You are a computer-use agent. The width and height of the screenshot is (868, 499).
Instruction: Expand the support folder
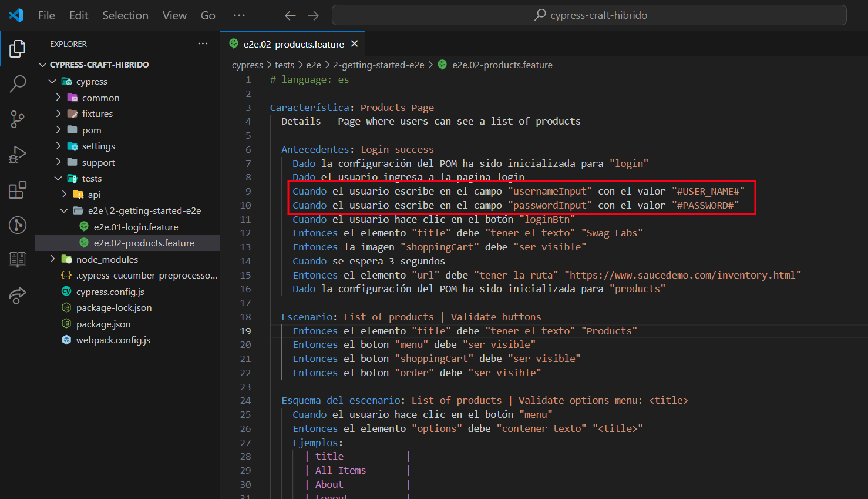click(x=58, y=162)
